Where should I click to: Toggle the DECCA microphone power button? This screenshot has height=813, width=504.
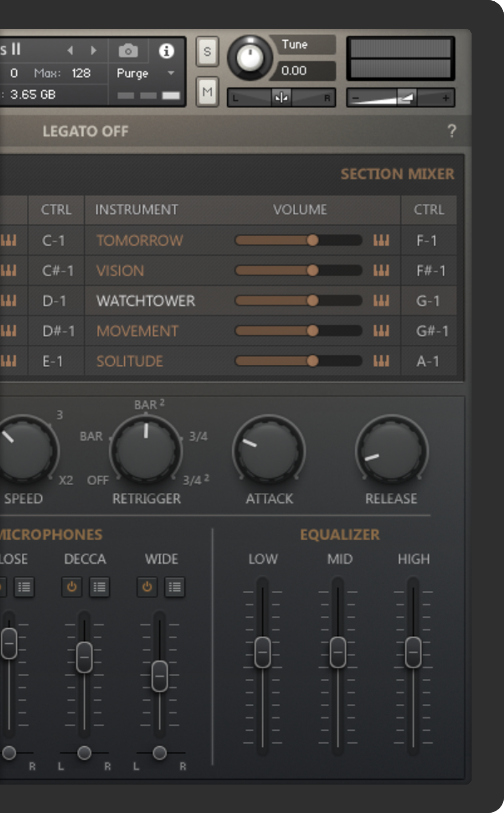coord(71,587)
